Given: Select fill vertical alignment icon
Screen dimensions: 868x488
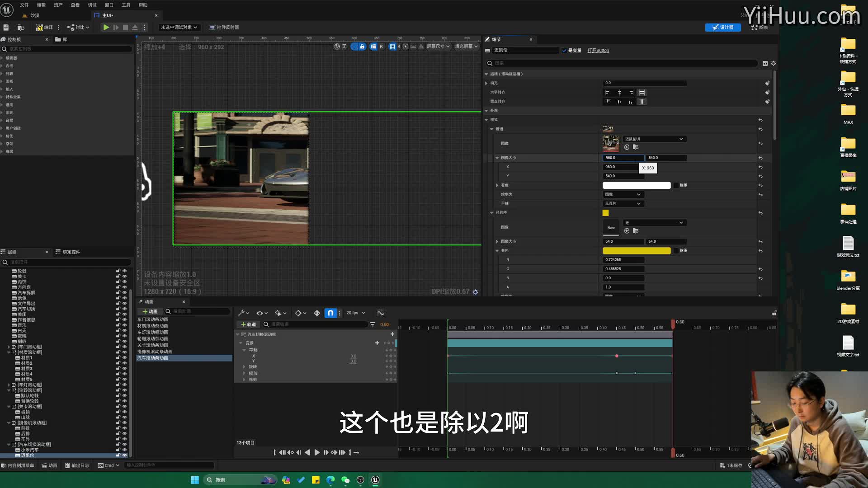Looking at the screenshot, I should 642,102.
